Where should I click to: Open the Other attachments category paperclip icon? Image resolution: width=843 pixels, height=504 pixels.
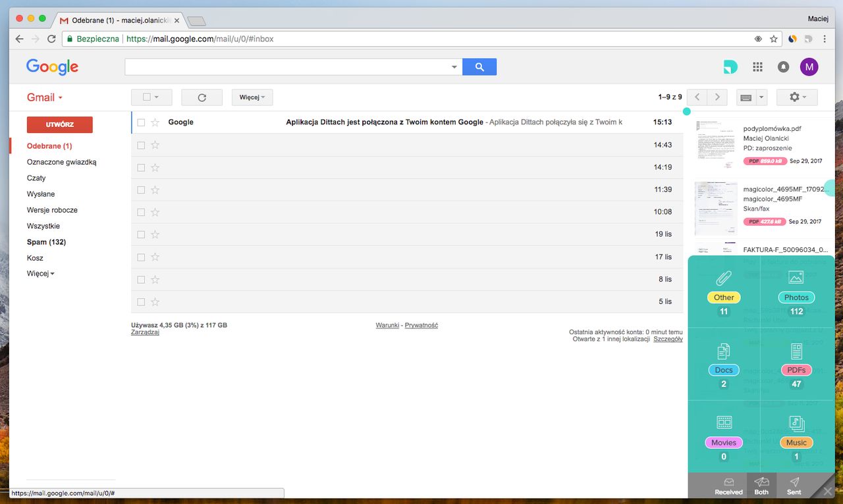(724, 277)
